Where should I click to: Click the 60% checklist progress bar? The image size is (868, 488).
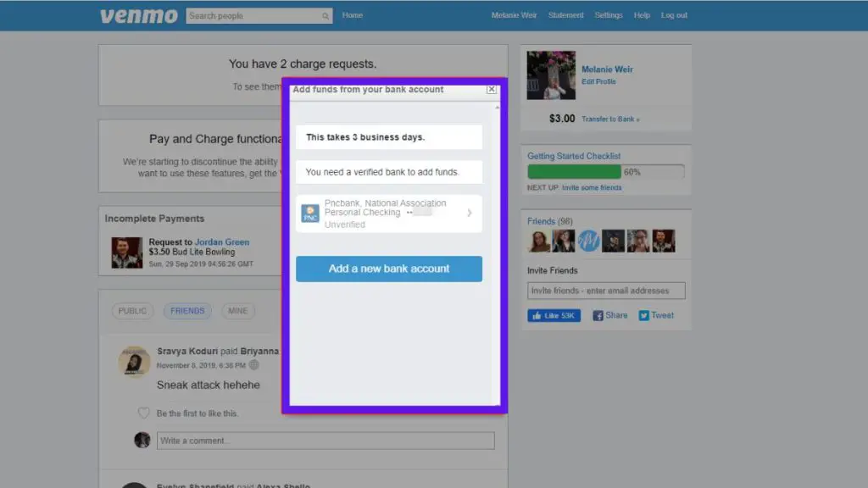[x=606, y=172]
